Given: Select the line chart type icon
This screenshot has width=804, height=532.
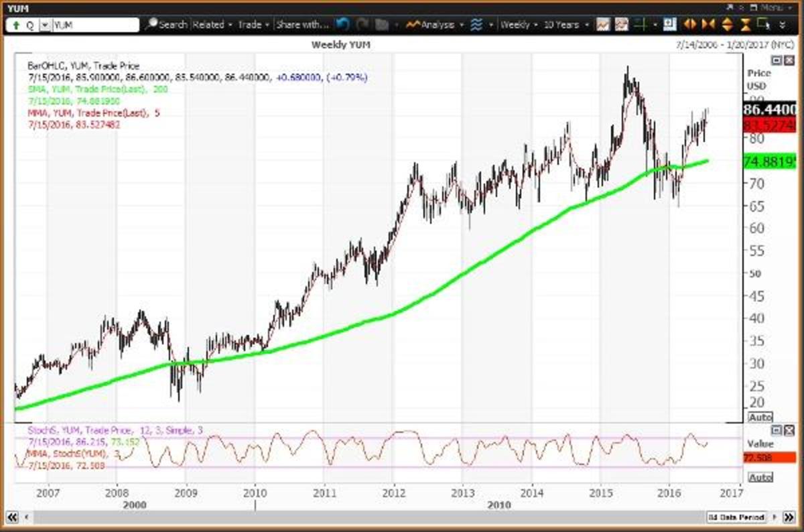Looking at the screenshot, I should pyautogui.click(x=603, y=24).
